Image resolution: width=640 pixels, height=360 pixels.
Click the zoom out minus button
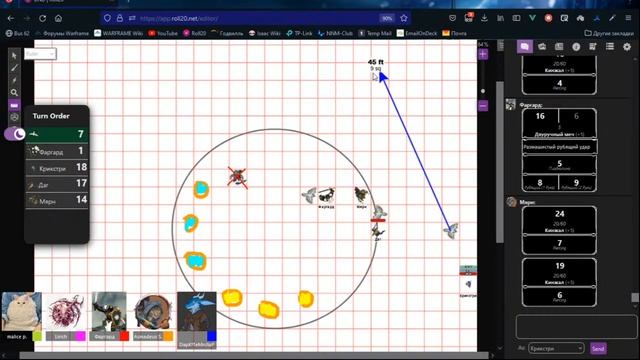(x=483, y=106)
